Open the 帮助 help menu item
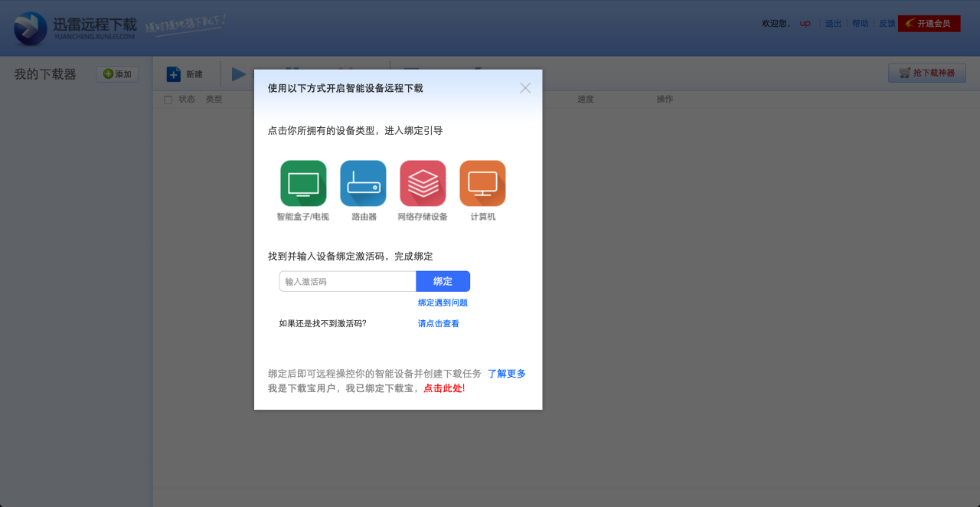The image size is (980, 507). coord(860,23)
